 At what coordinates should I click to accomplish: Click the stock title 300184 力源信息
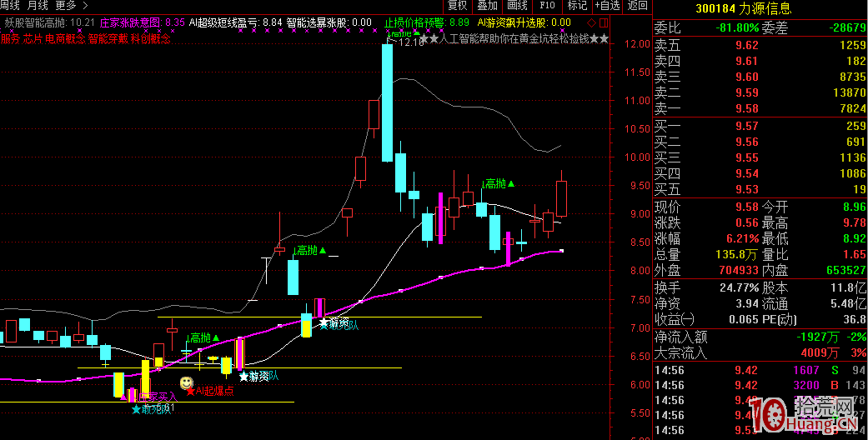pos(744,8)
